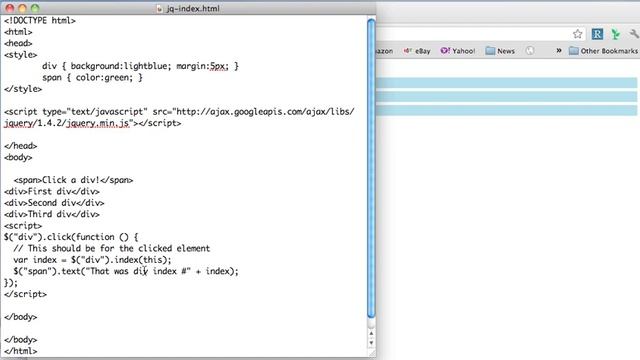Click the '</style>' closing tag line
The image size is (640, 360).
pos(23,89)
